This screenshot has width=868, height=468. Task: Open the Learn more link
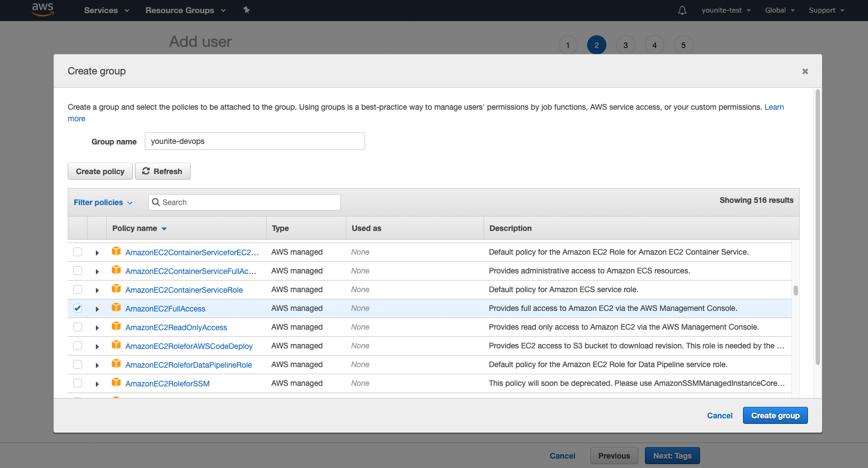(774, 107)
